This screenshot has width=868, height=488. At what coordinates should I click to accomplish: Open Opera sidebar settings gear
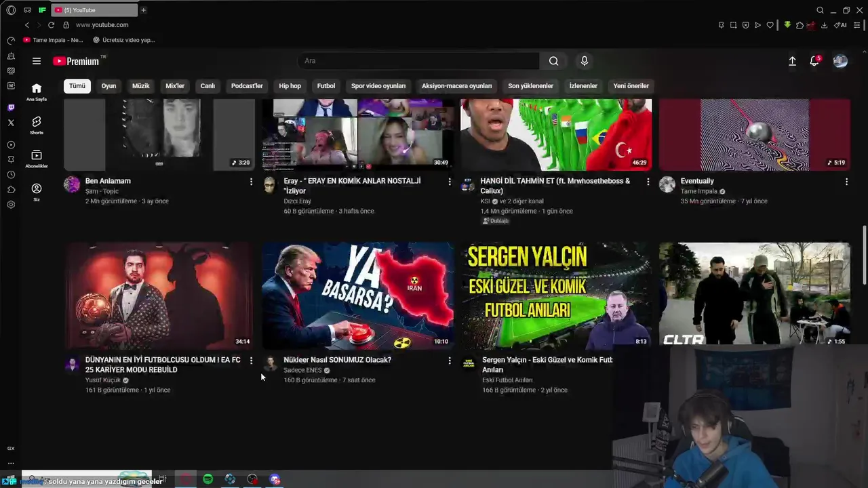pyautogui.click(x=11, y=205)
